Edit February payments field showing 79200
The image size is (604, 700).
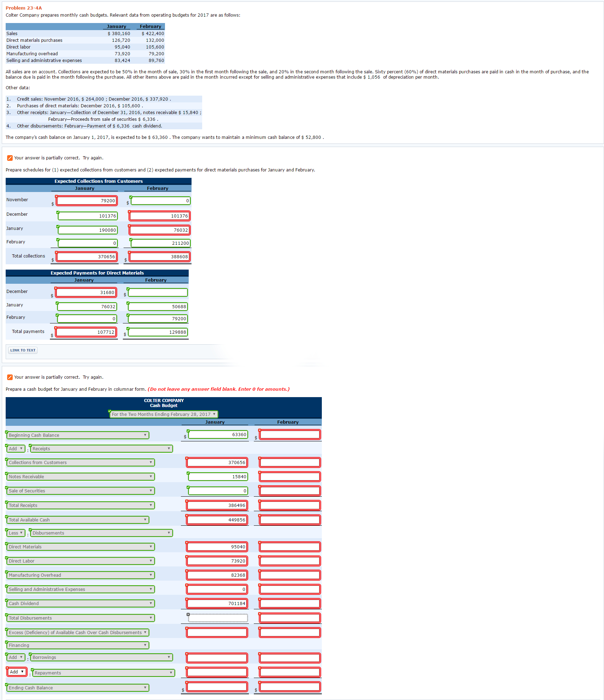pyautogui.click(x=158, y=318)
